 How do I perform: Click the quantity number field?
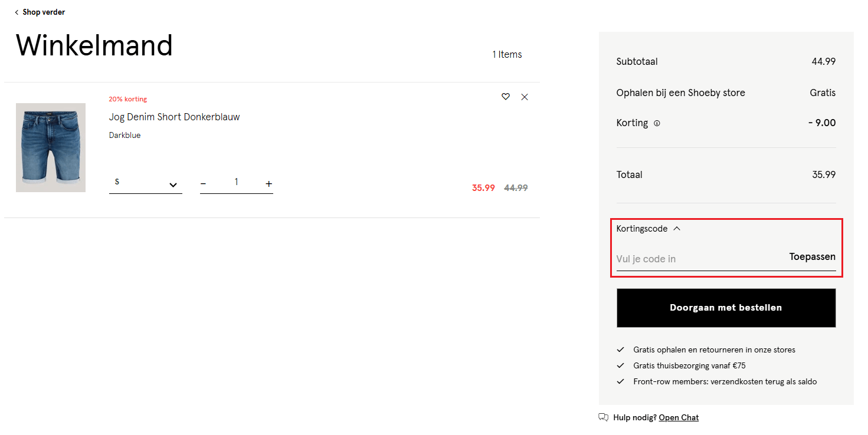[236, 182]
